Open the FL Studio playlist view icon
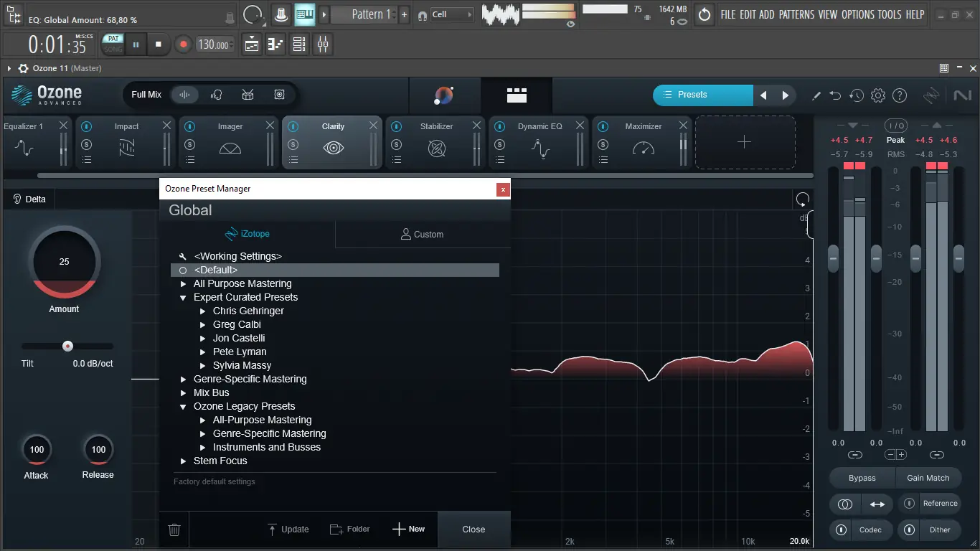980x551 pixels. pos(252,44)
